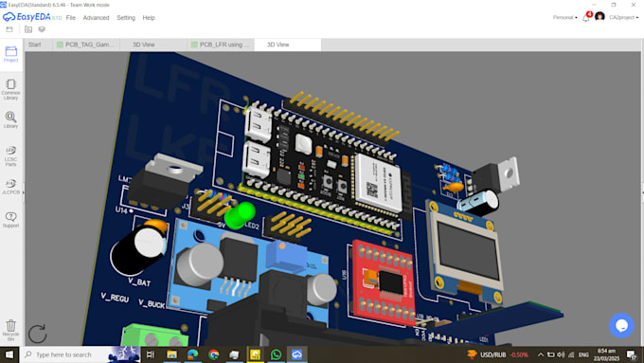This screenshot has height=363, width=644.
Task: Switch to the PCB_TAG_Gam tab
Action: pos(86,45)
